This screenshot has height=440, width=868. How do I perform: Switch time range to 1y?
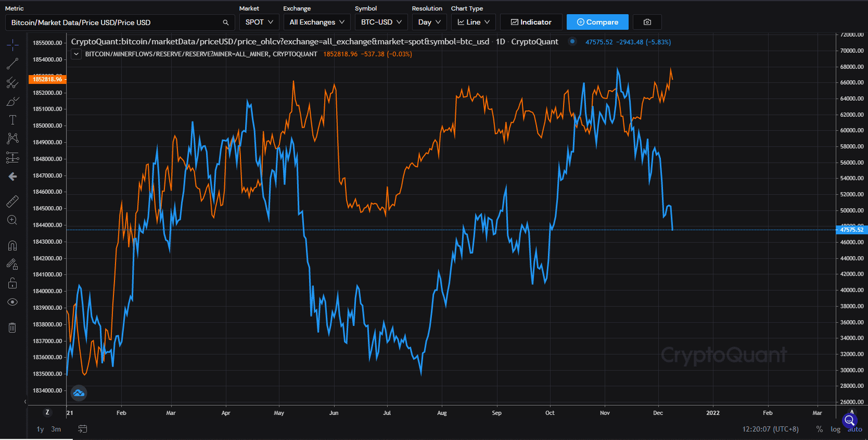(x=40, y=429)
